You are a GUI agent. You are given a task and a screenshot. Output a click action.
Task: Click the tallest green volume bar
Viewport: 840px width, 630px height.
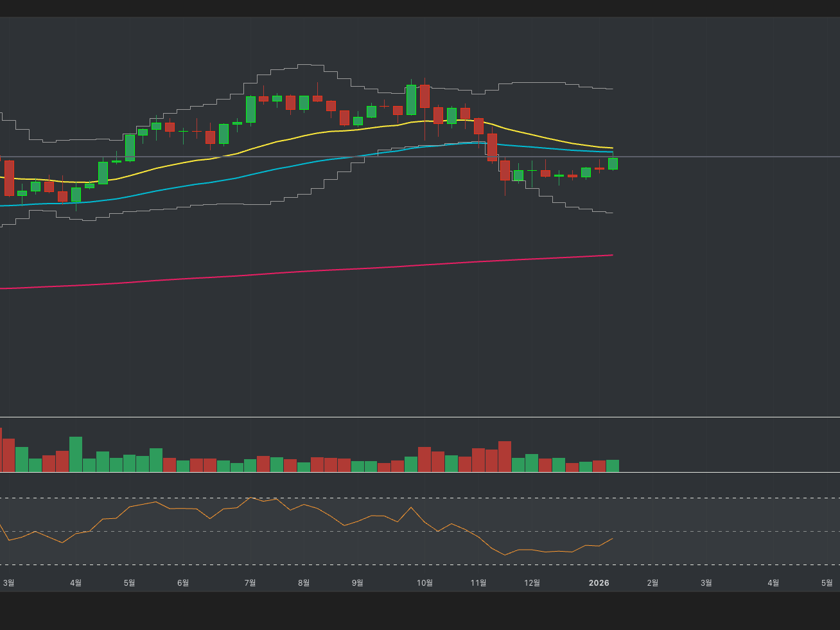click(x=76, y=454)
